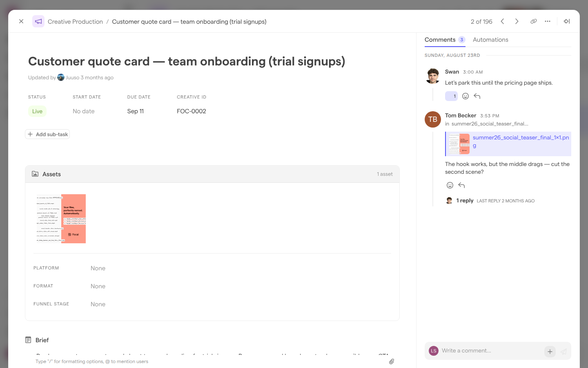Click the Add sub-task button

tap(47, 134)
